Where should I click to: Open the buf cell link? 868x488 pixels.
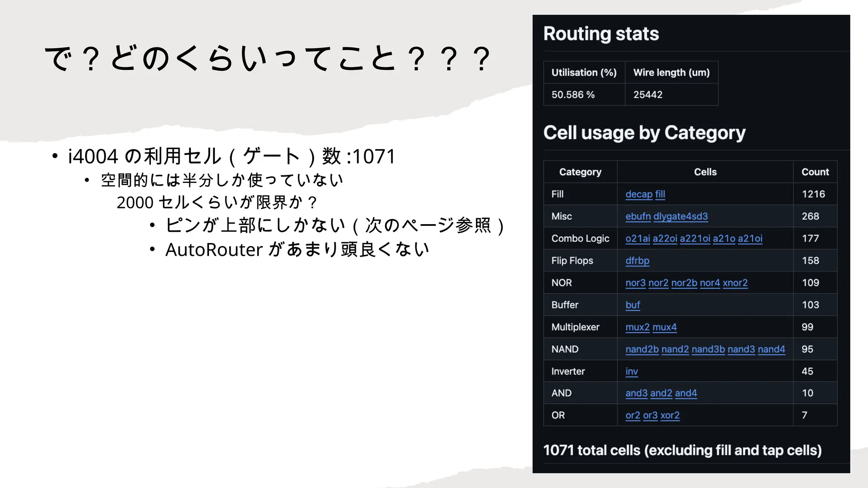click(633, 305)
